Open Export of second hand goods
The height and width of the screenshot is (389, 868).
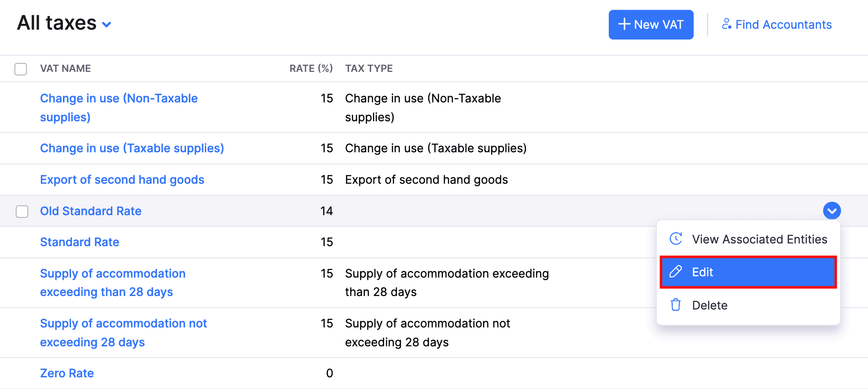[x=122, y=180]
